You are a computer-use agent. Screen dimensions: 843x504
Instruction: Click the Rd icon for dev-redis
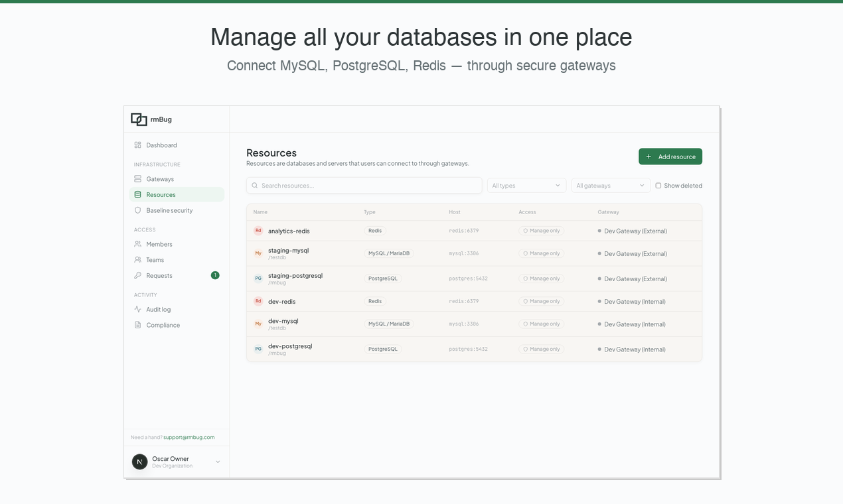[x=258, y=301]
